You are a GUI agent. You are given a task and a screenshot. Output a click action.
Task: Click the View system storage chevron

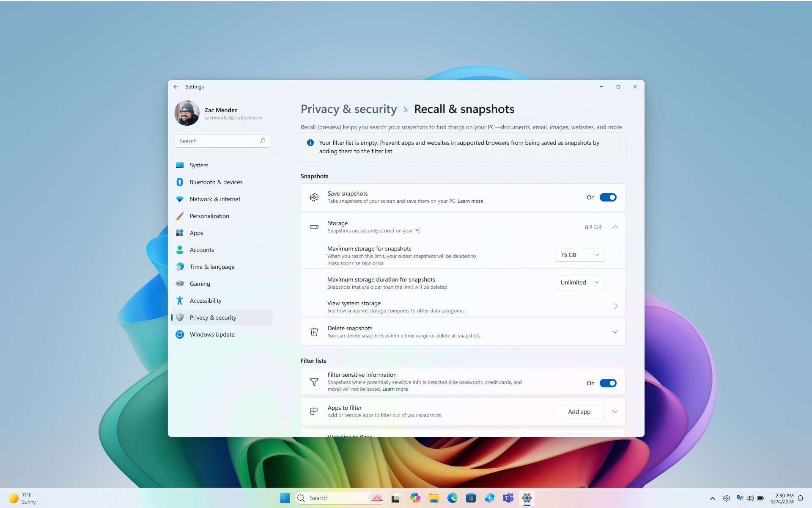[x=616, y=306]
